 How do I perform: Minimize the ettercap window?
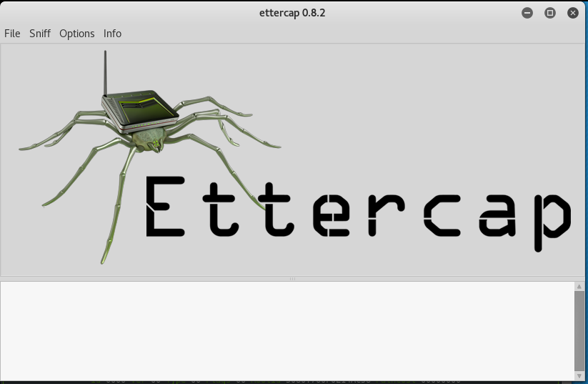pyautogui.click(x=527, y=13)
